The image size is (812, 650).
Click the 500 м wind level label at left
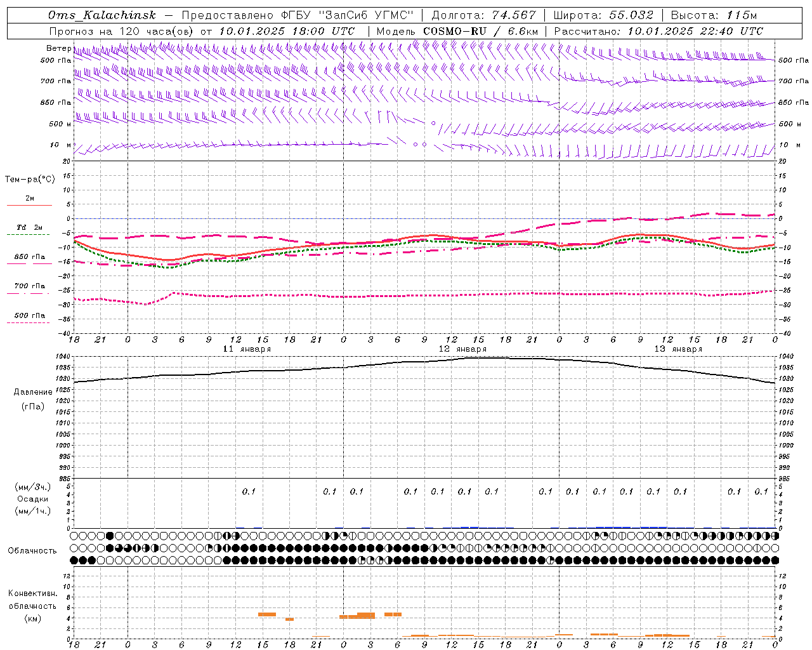(x=60, y=124)
